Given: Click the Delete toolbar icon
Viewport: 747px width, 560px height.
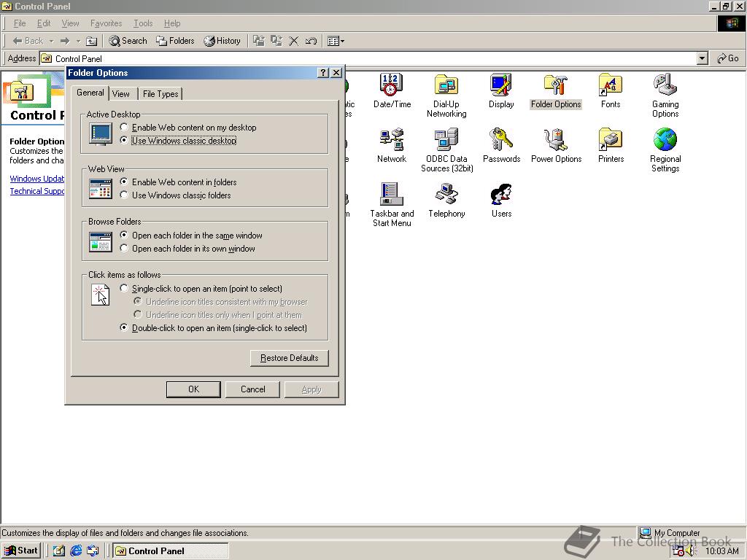Looking at the screenshot, I should click(293, 41).
